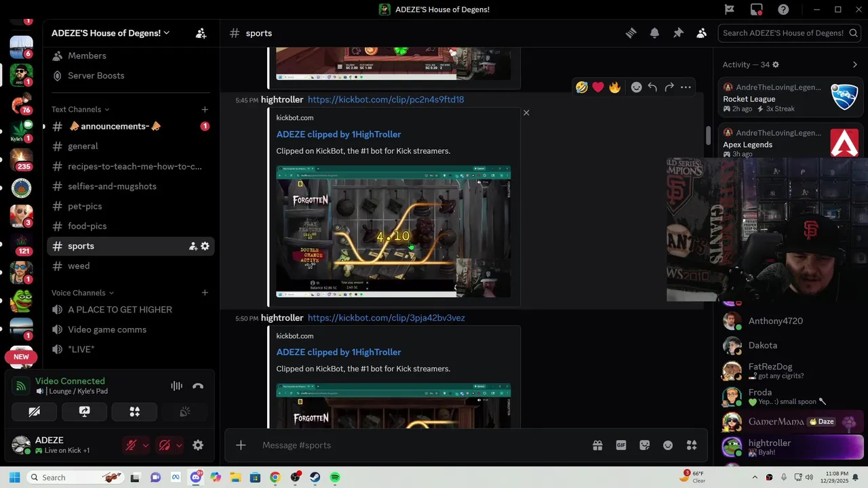Screen dimensions: 868x488
Task: Open kickbot clip pc2n4s9ftd18 link
Action: click(x=386, y=100)
